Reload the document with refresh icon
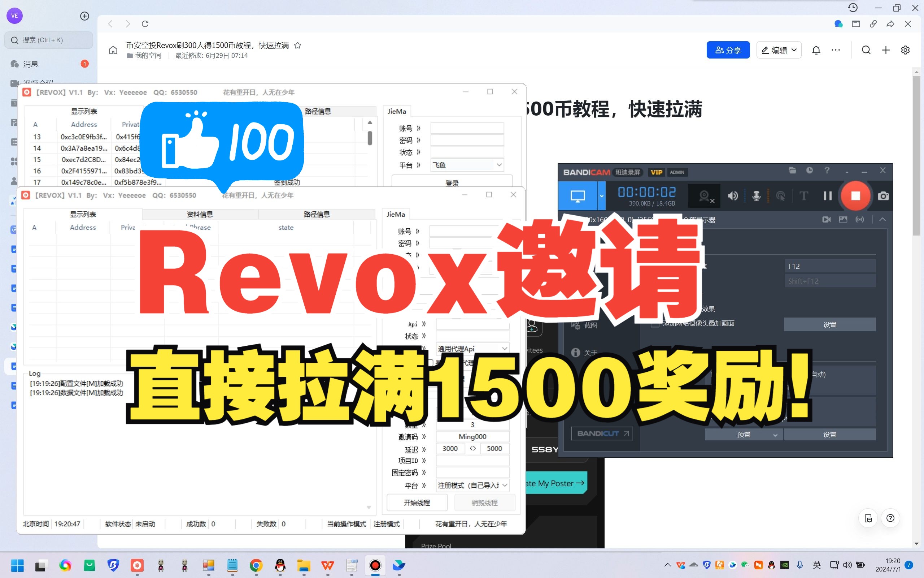 coord(145,24)
